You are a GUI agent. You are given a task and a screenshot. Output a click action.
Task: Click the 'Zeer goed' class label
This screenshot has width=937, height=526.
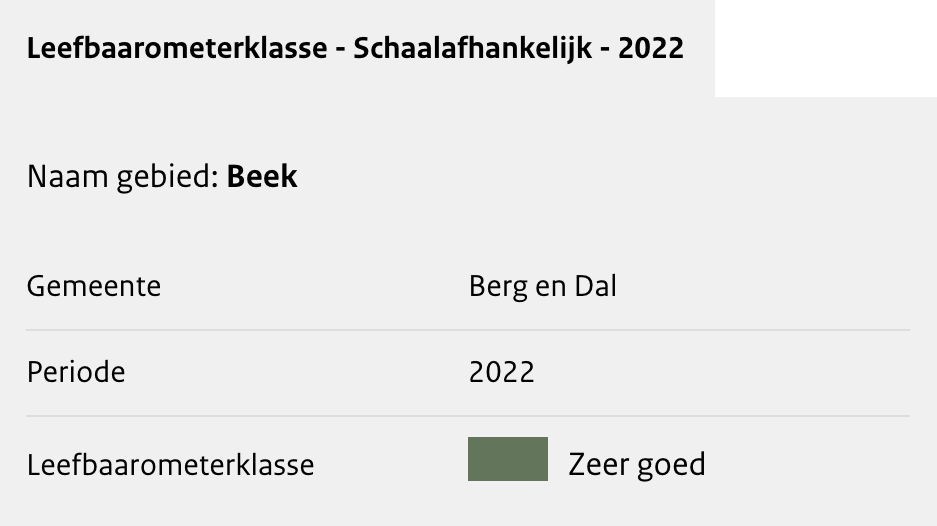(x=637, y=464)
